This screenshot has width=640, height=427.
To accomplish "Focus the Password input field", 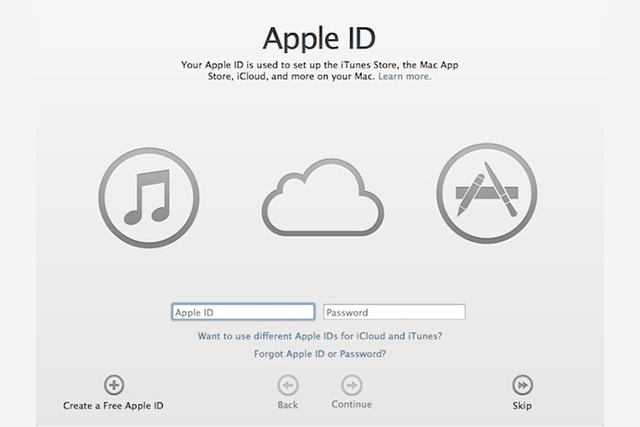I will click(394, 312).
